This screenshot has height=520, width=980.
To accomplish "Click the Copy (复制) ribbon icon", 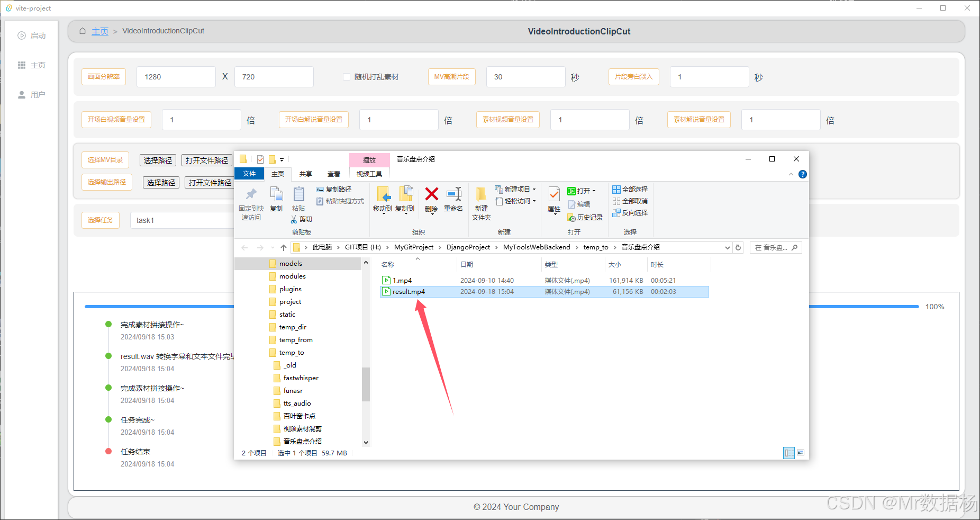I will click(276, 194).
